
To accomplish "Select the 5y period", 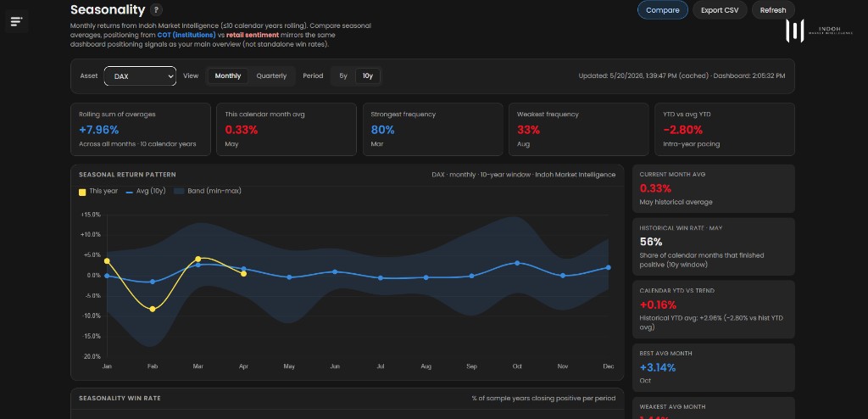I will [343, 76].
